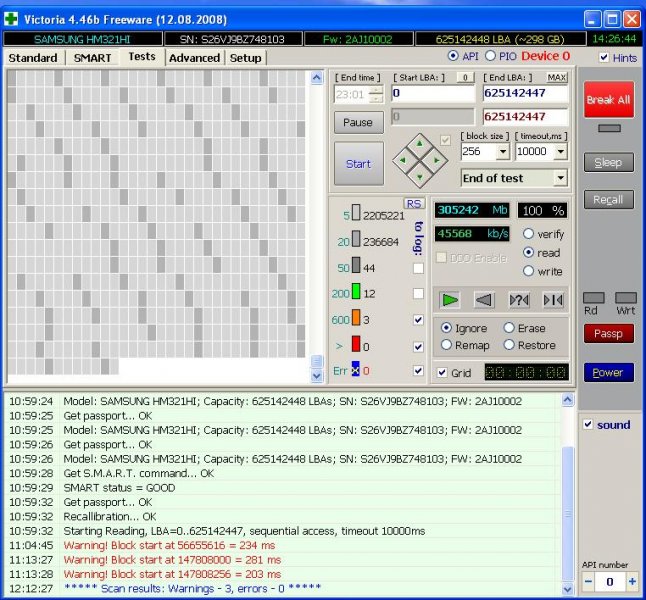Disable the sound checkbox
646x600 pixels.
pyautogui.click(x=588, y=424)
